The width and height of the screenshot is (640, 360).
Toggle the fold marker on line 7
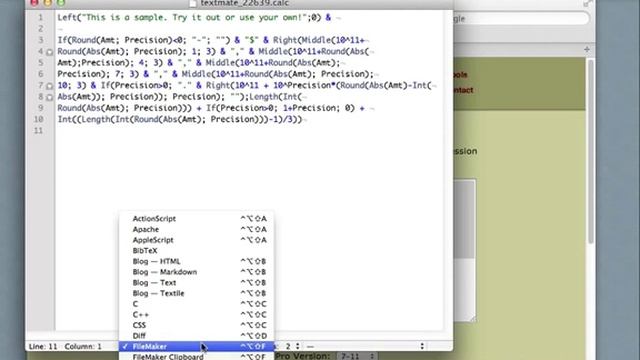pos(49,86)
